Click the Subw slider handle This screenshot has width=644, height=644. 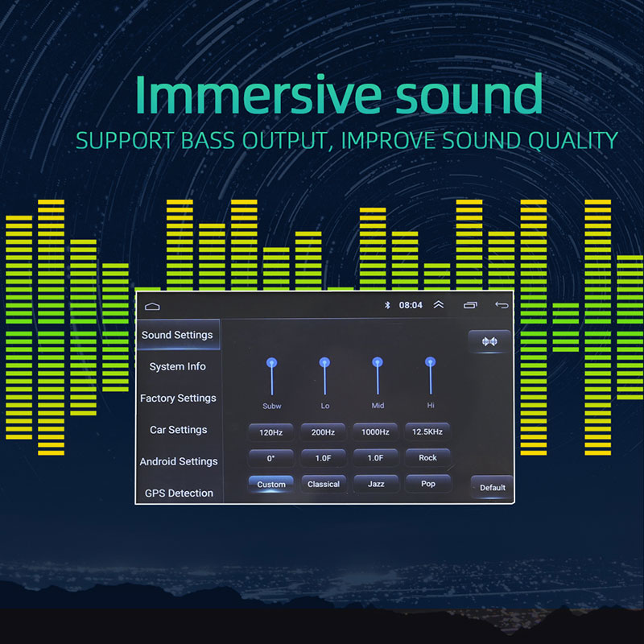tap(272, 363)
